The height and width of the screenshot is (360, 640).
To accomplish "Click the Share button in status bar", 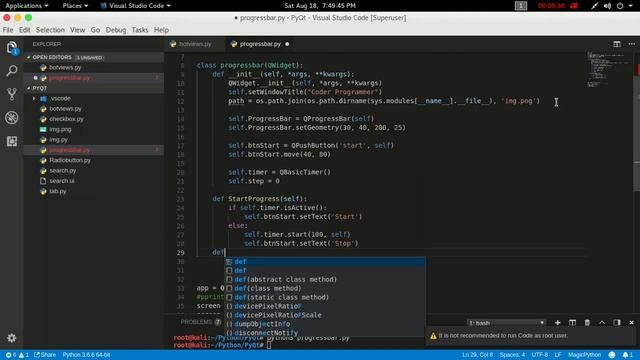I will pos(45,355).
